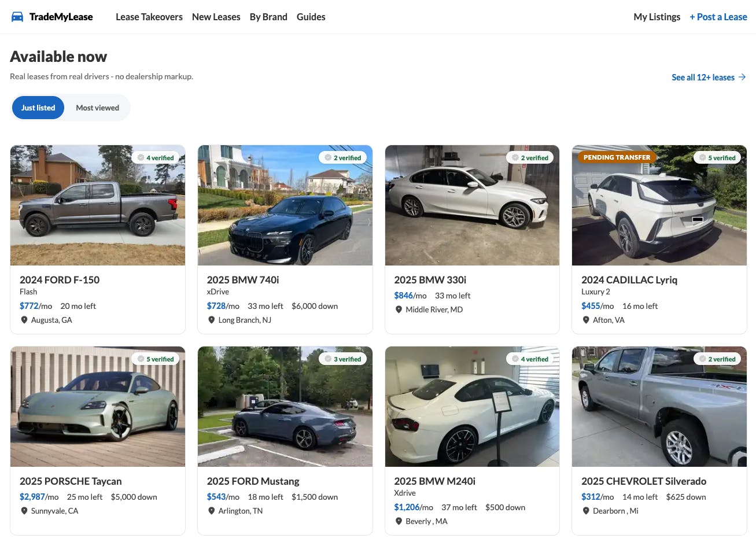
Task: Click 37 mo left on BMW M240i
Action: point(459,507)
